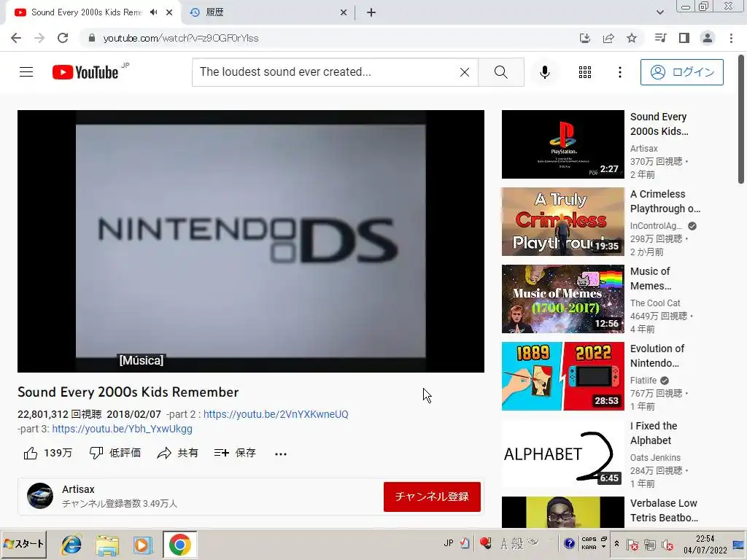Expand the tab search chevron
The image size is (747, 560).
(x=659, y=12)
